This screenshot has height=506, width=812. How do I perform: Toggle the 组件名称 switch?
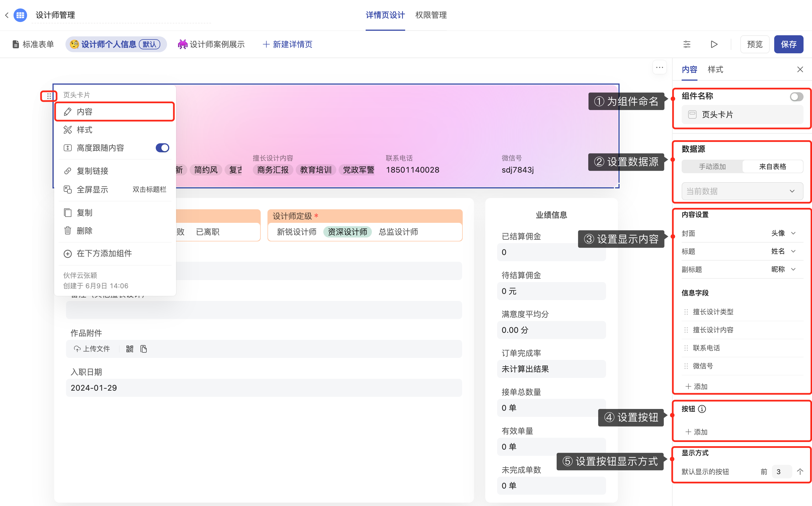coord(796,97)
